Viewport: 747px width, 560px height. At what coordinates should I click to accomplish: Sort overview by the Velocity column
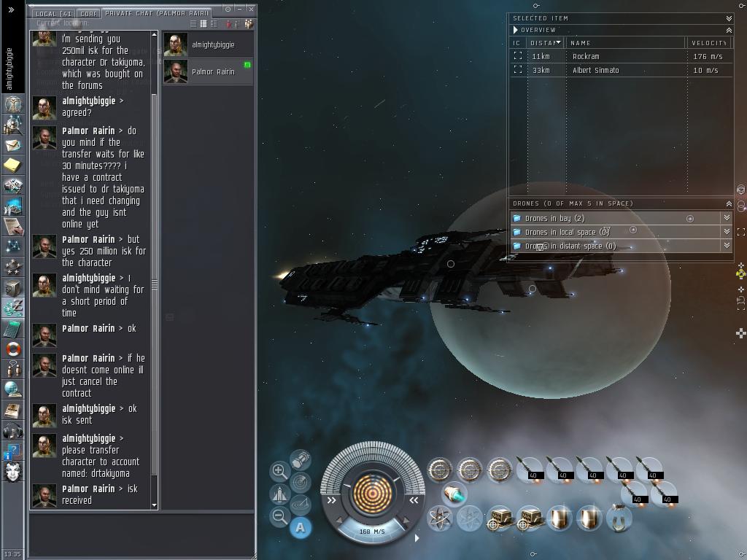coord(709,43)
